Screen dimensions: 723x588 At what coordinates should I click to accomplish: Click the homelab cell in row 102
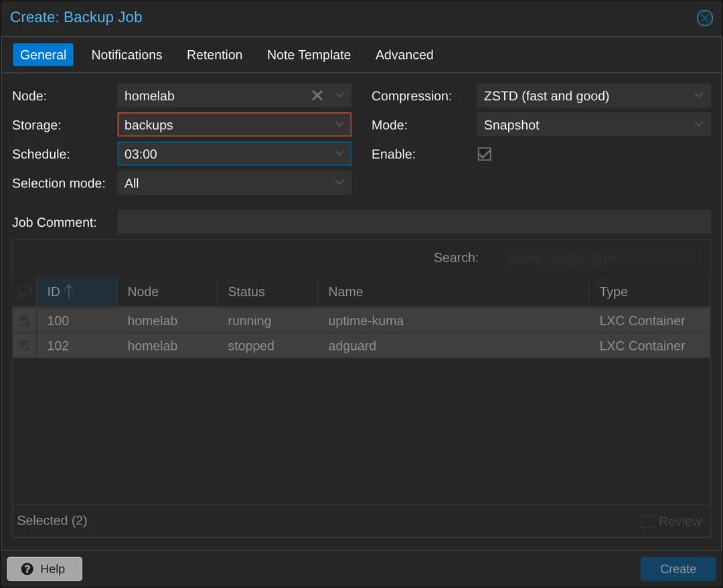point(167,346)
